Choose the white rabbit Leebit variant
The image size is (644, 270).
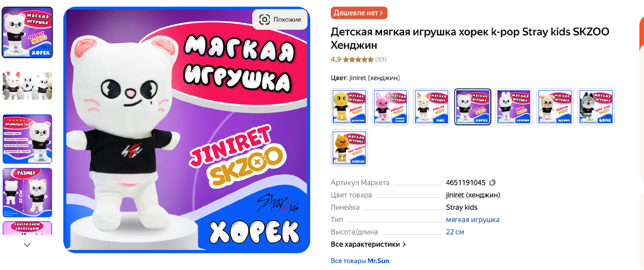(514, 107)
